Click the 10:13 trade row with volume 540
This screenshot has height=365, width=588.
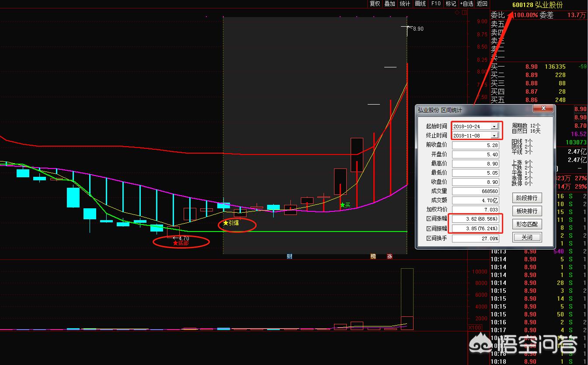point(538,252)
